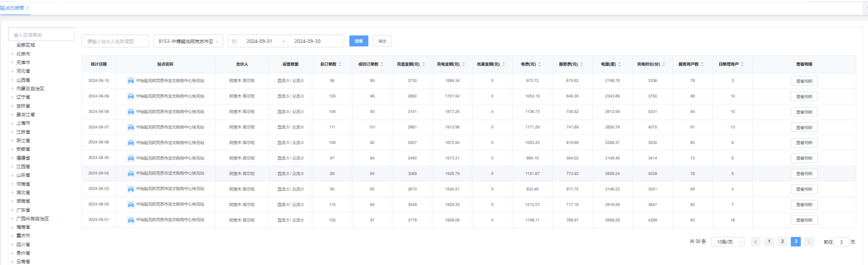868x265 pixels.
Task: Click 1589.34 charging amount cell
Action: 452,81
